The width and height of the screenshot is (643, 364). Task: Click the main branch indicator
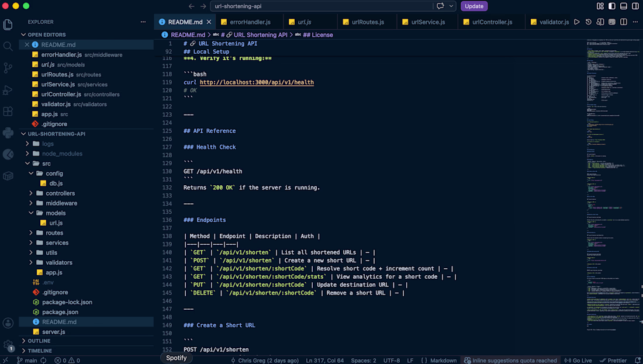tap(27, 360)
